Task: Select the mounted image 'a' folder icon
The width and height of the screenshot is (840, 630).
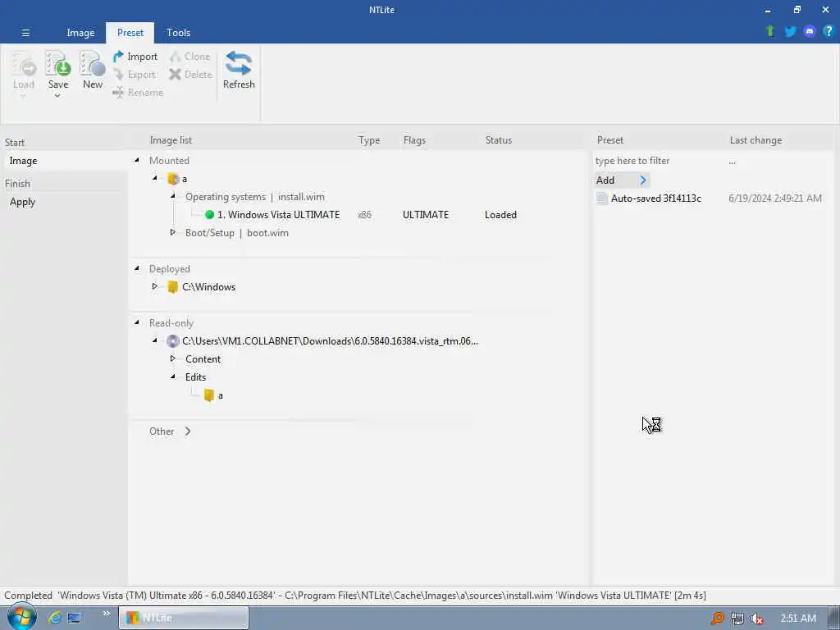Action: point(173,179)
